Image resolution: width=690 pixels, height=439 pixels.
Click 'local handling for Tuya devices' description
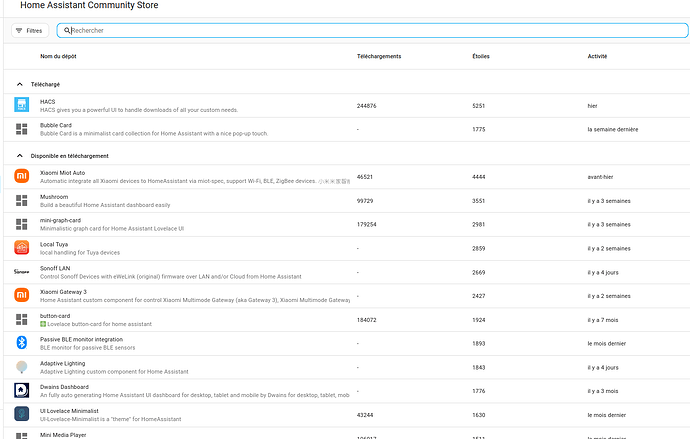[80, 252]
